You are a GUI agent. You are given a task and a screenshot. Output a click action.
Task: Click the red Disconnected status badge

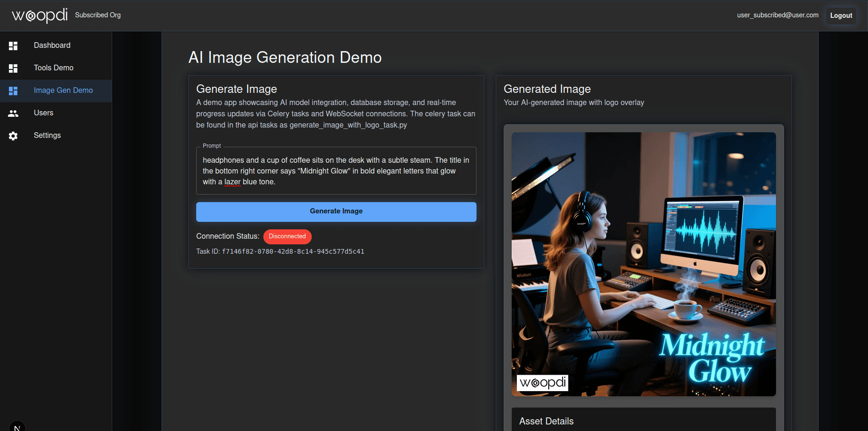(287, 236)
